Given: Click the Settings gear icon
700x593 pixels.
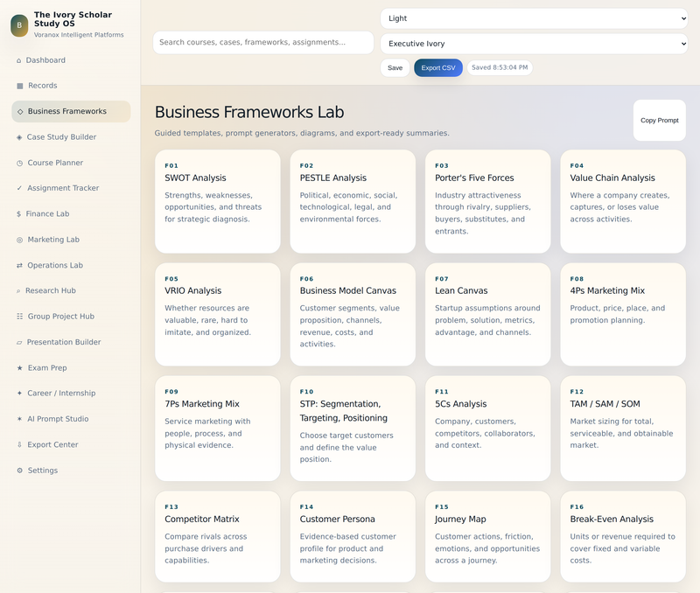Looking at the screenshot, I should click(19, 471).
